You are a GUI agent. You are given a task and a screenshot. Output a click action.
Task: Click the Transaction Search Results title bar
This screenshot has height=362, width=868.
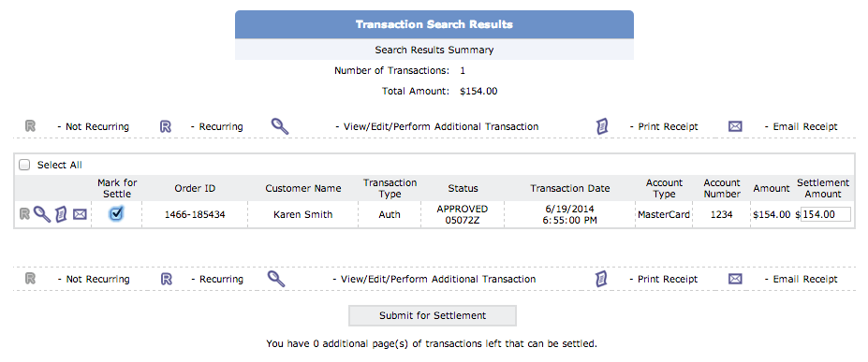point(434,24)
